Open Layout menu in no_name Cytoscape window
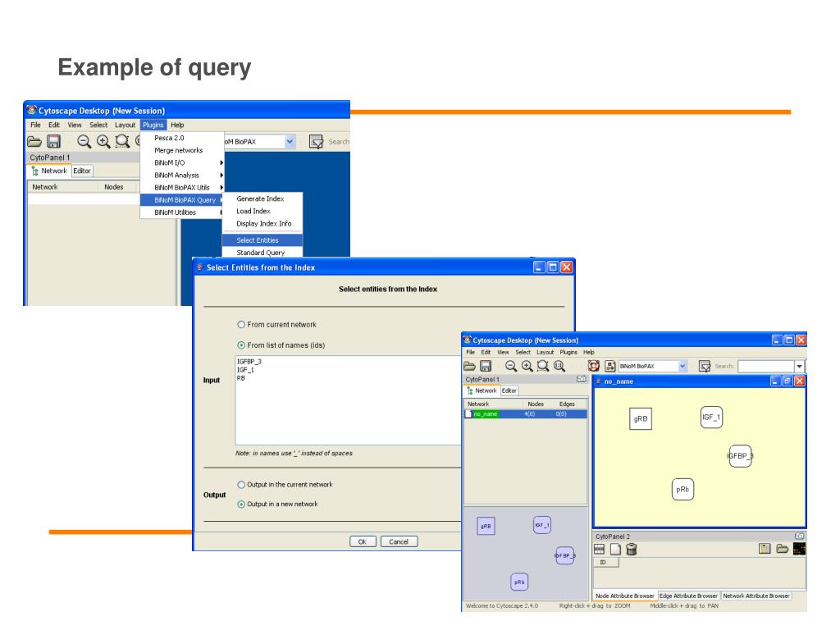Screen dimensions: 840x630 [x=545, y=353]
